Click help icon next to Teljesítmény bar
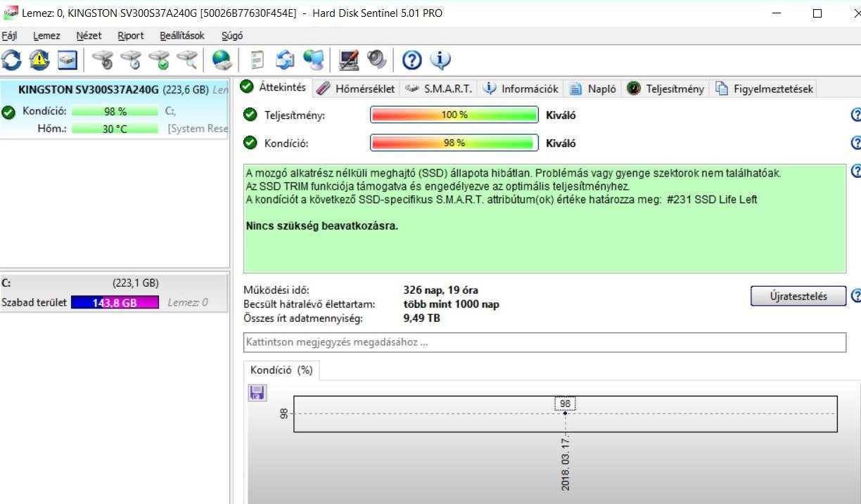Screen dimensions: 861x504 click(x=856, y=115)
